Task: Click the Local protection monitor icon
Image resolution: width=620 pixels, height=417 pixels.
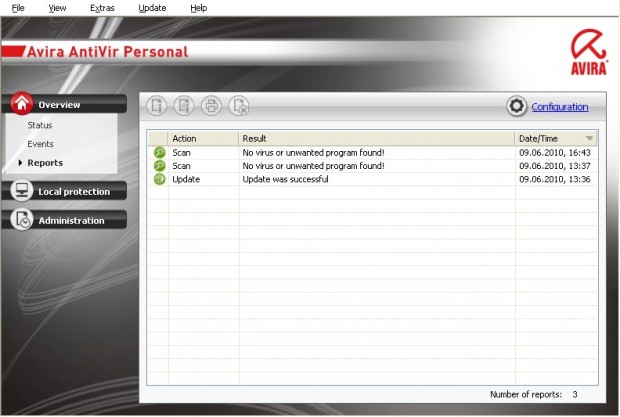Action: point(22,191)
